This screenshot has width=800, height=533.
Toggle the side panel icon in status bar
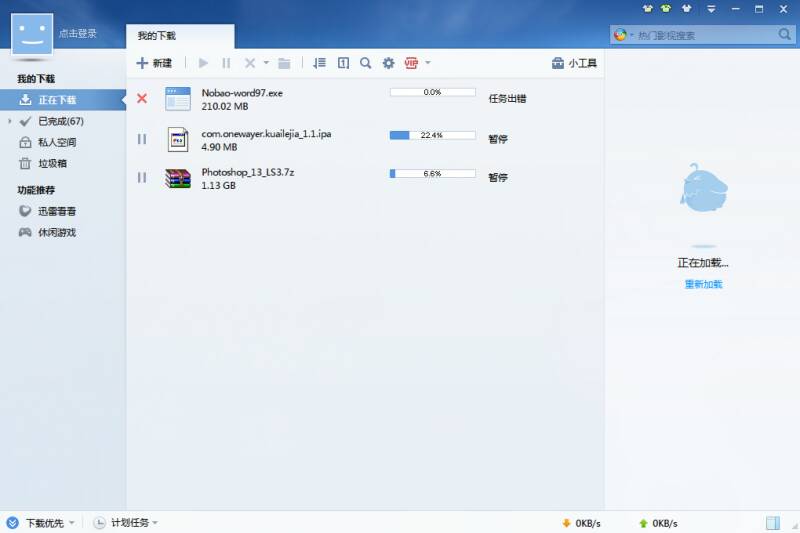[x=772, y=523]
